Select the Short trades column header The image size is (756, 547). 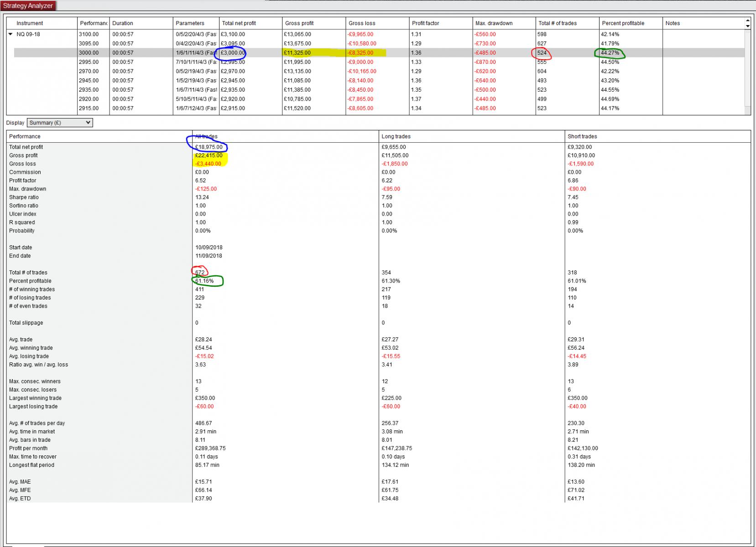(x=582, y=136)
